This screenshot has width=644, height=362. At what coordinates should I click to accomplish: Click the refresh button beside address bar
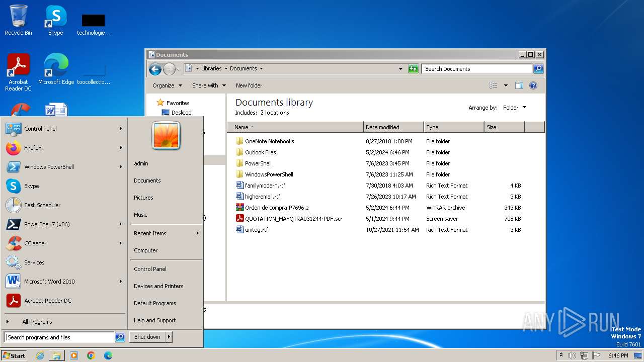[413, 69]
